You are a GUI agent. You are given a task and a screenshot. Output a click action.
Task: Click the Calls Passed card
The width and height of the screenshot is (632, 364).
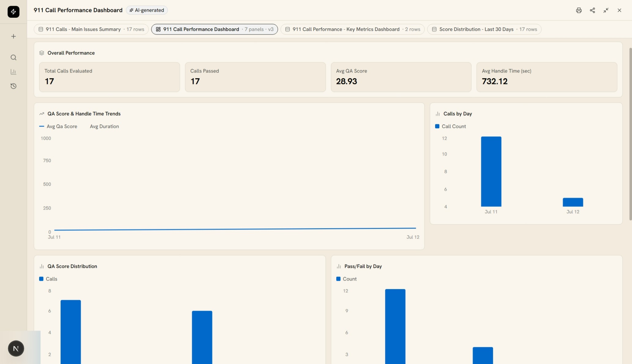[x=255, y=77]
